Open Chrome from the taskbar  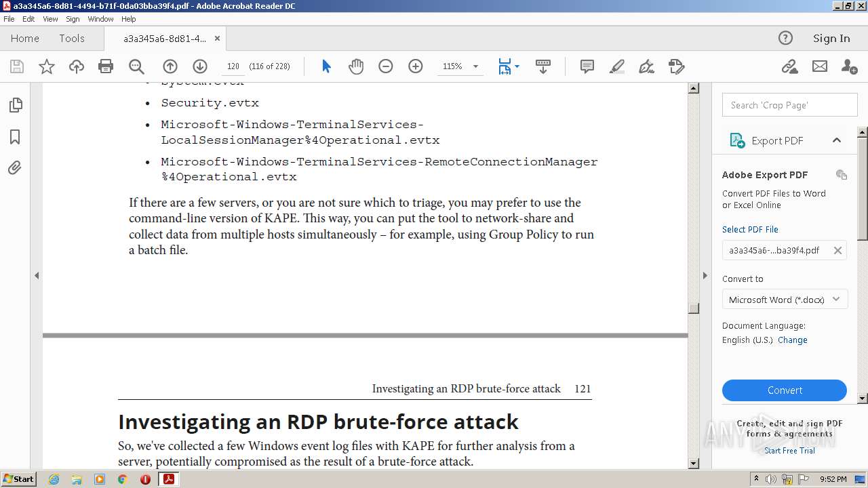[x=122, y=479]
